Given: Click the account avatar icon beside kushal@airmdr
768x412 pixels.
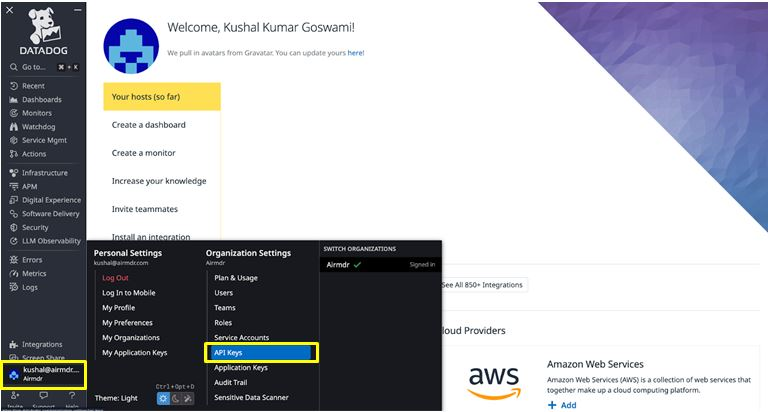Looking at the screenshot, I should coord(14,375).
